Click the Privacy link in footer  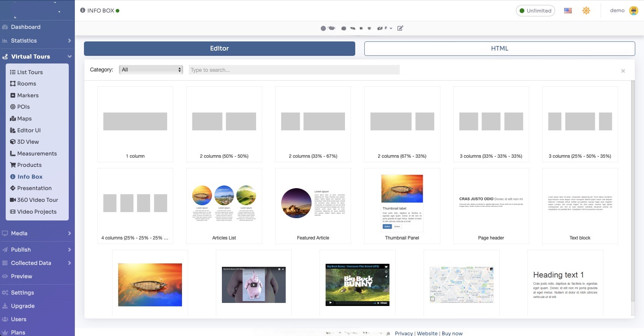pos(403,333)
